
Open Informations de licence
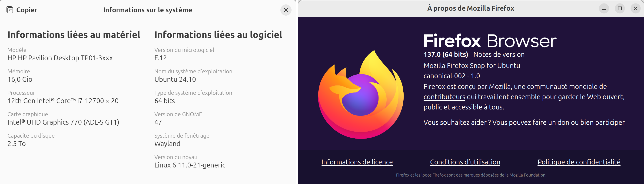(x=357, y=162)
